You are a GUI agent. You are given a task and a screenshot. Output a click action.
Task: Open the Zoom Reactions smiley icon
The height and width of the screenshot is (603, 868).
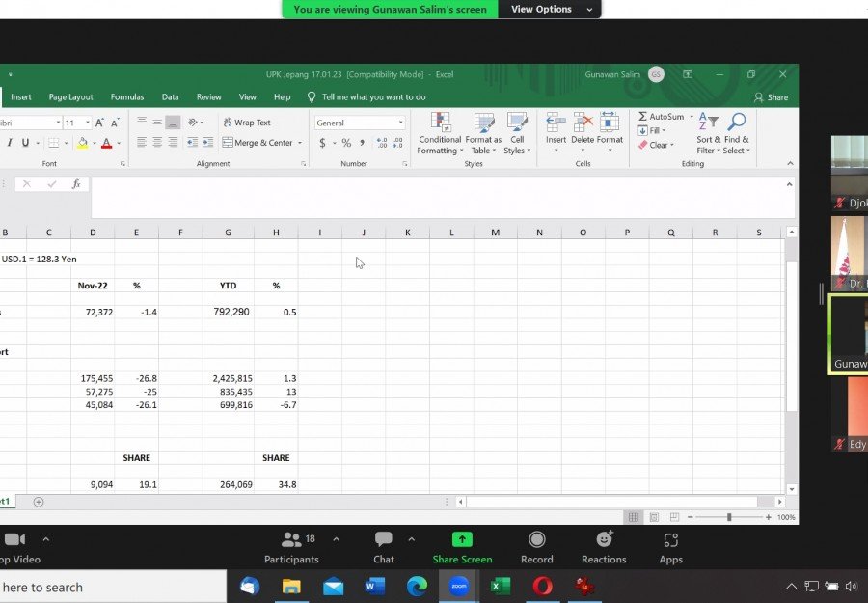pyautogui.click(x=604, y=539)
